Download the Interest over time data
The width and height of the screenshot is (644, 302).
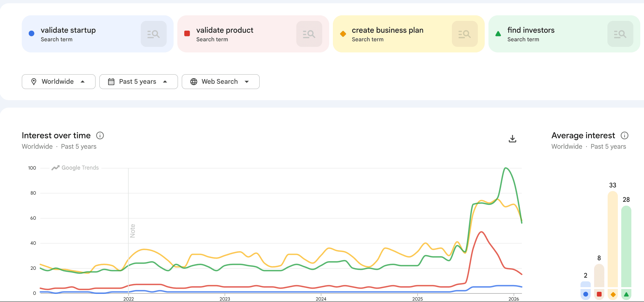513,139
